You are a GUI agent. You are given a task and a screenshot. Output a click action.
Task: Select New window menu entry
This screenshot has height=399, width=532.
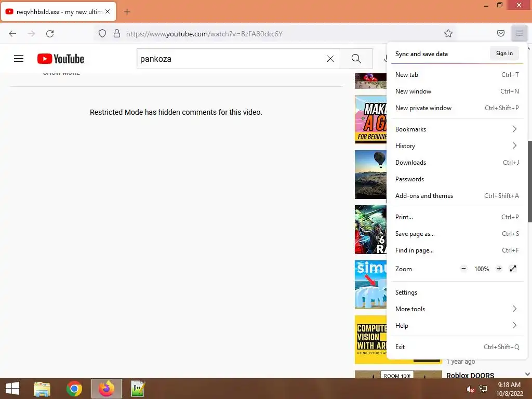pyautogui.click(x=457, y=91)
